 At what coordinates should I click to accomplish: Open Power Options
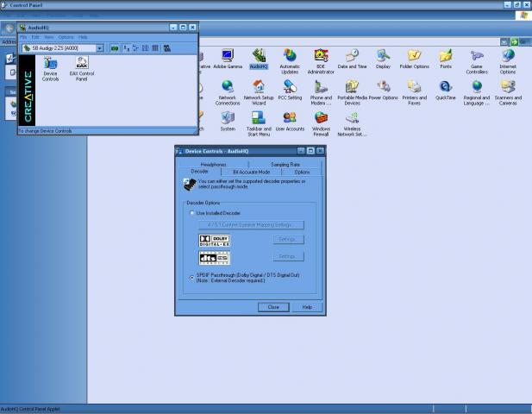[x=383, y=91]
